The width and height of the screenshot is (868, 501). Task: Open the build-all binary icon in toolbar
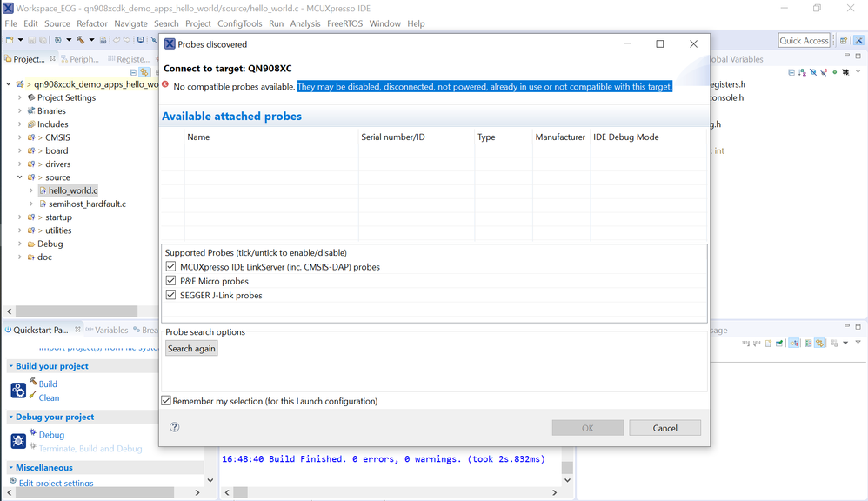[x=103, y=40]
